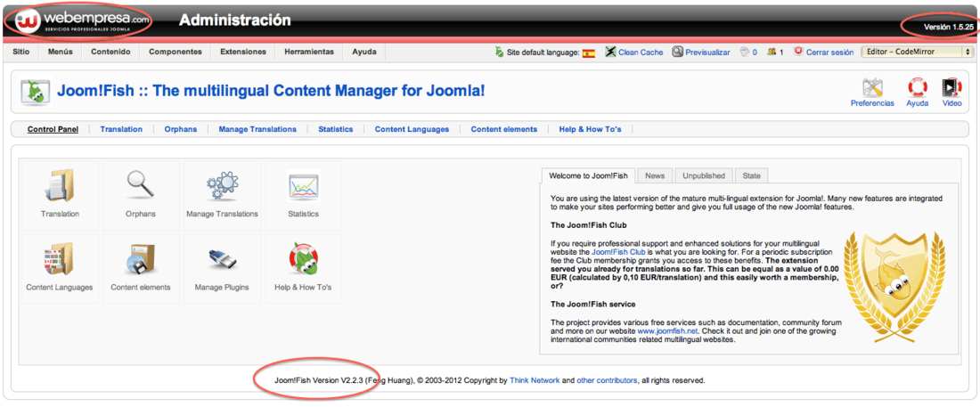Click the webempresa.com logo

coord(81,20)
